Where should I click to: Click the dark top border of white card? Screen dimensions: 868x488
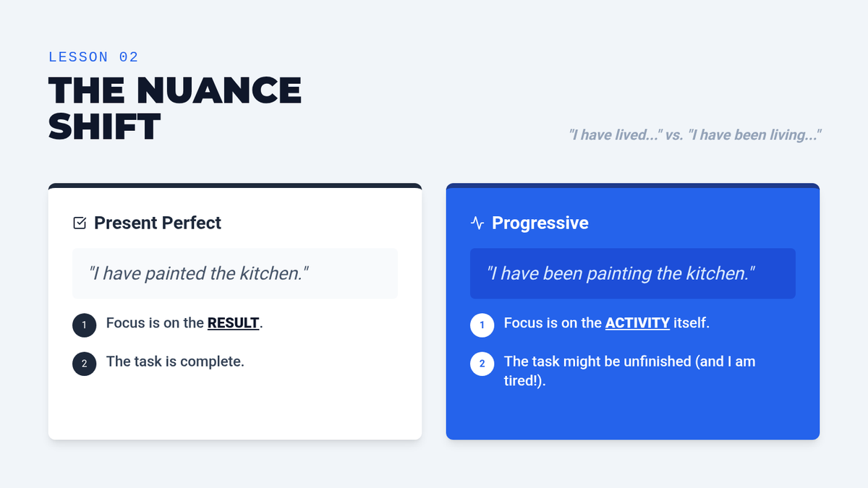click(x=234, y=186)
